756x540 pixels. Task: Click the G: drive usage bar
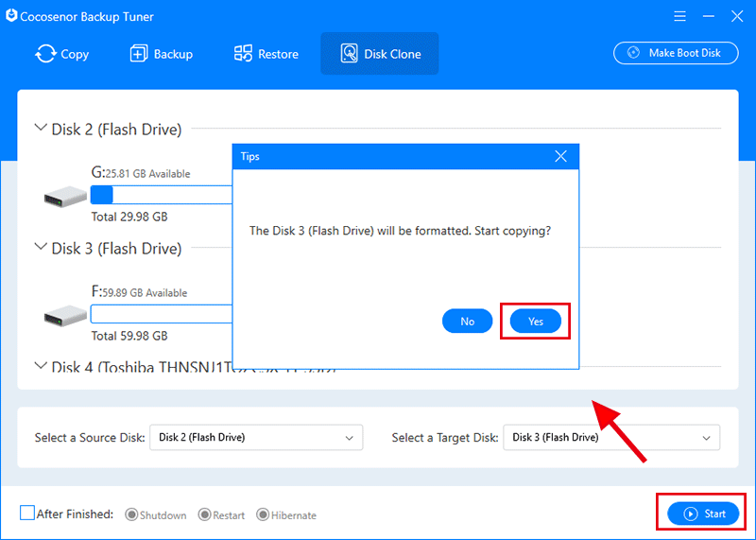coord(162,195)
